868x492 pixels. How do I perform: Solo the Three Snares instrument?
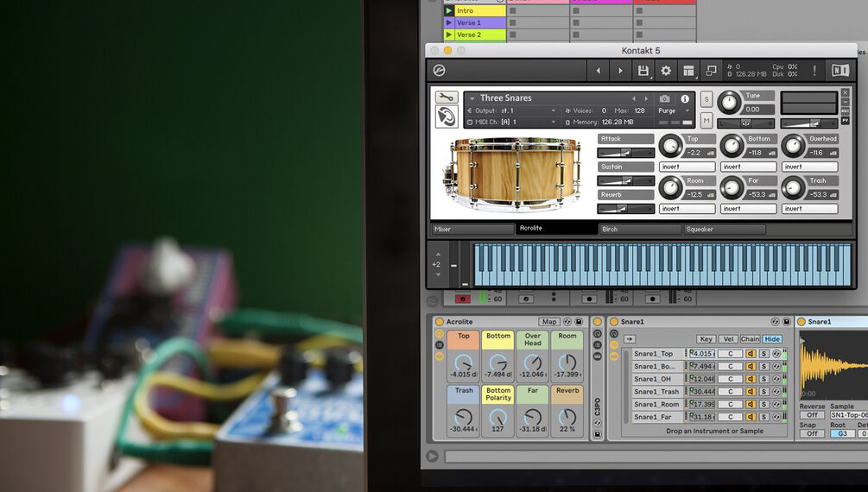coord(706,99)
